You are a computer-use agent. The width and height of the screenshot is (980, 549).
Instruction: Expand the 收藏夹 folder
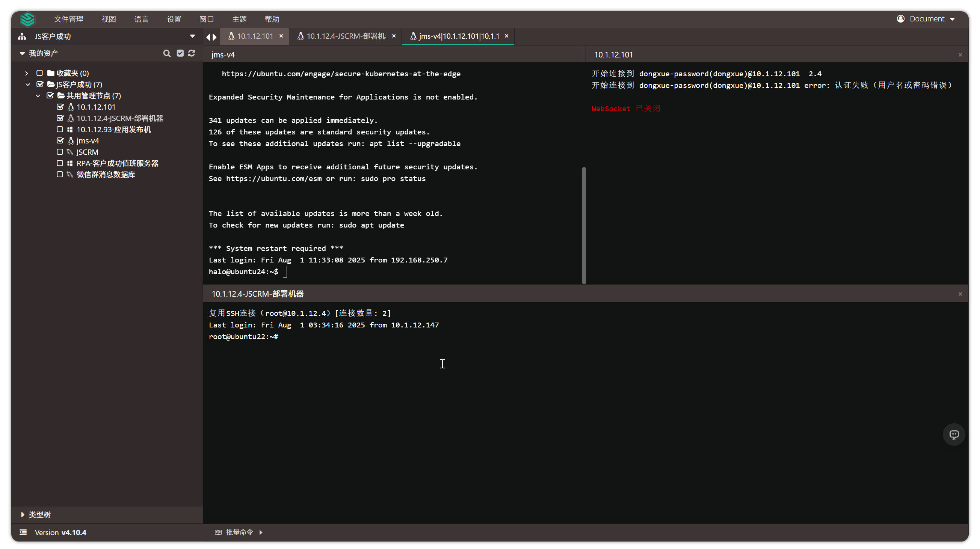pos(27,73)
